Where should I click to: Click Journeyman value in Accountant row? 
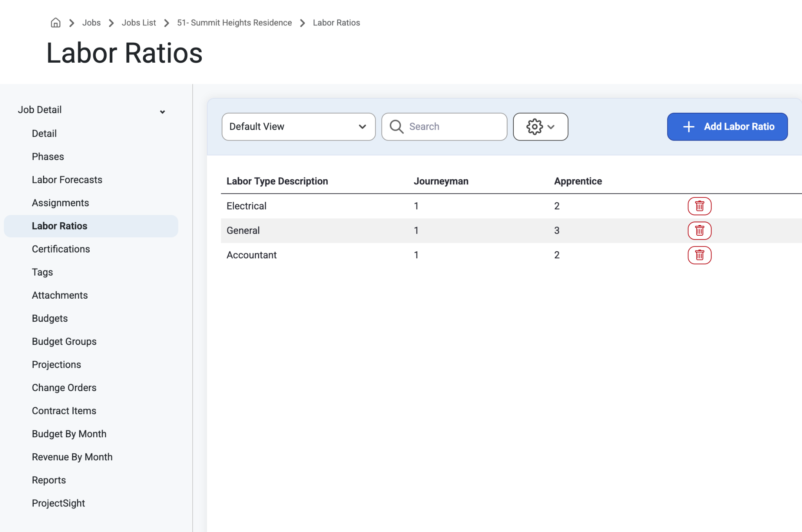416,255
